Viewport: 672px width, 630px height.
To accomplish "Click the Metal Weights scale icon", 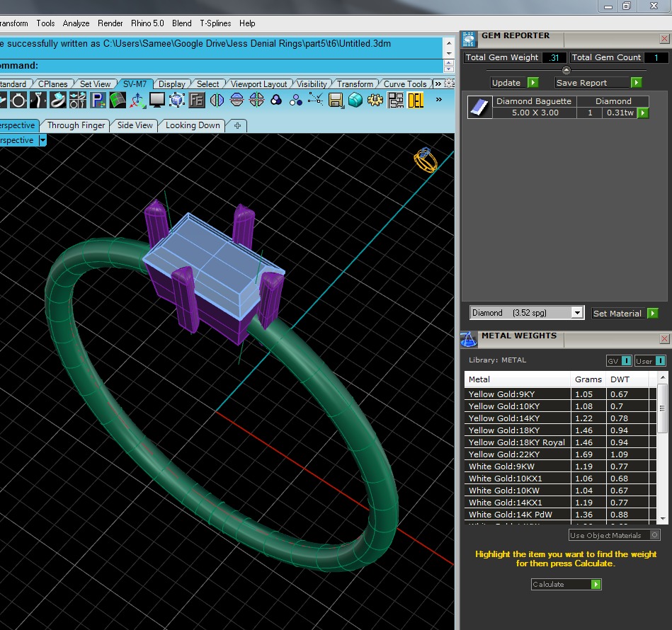I will click(469, 339).
